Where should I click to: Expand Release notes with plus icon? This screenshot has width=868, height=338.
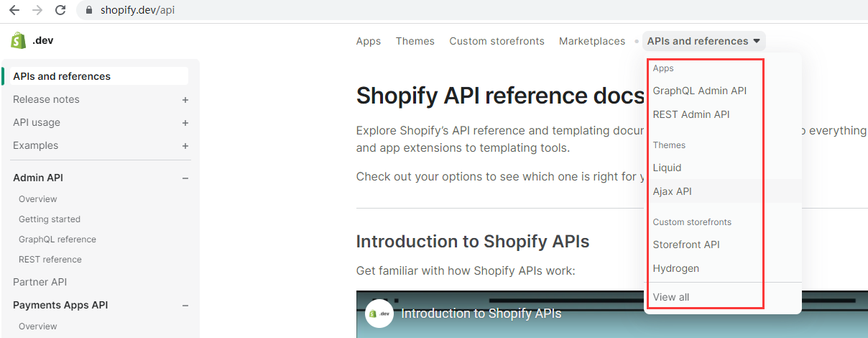[x=185, y=100]
